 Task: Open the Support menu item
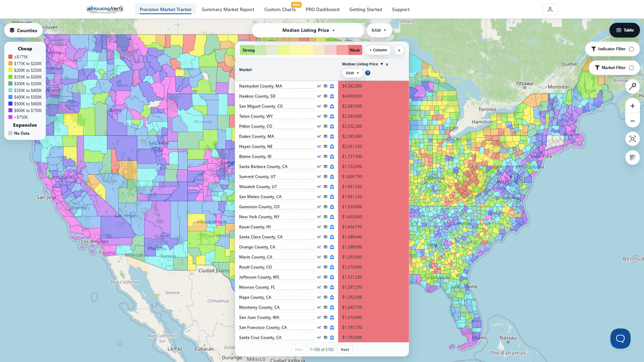pos(400,9)
